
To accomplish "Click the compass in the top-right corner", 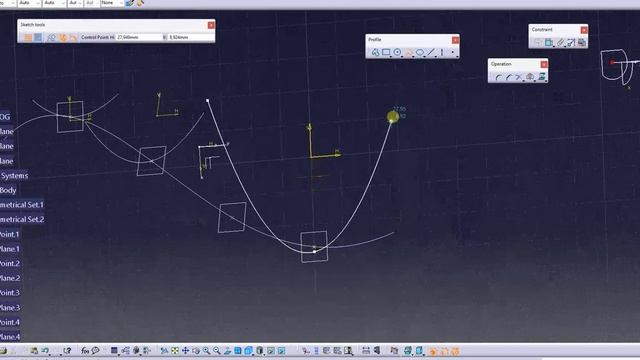I will (x=620, y=67).
